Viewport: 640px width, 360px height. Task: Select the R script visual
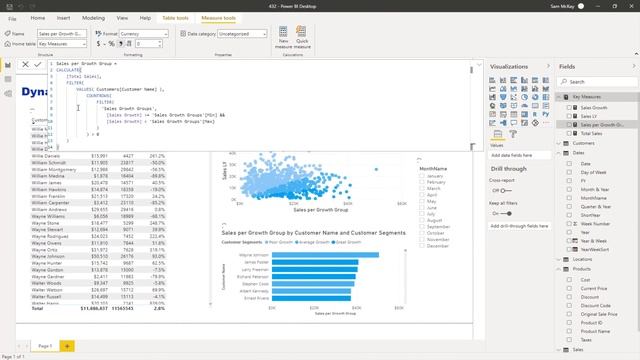coord(535,114)
